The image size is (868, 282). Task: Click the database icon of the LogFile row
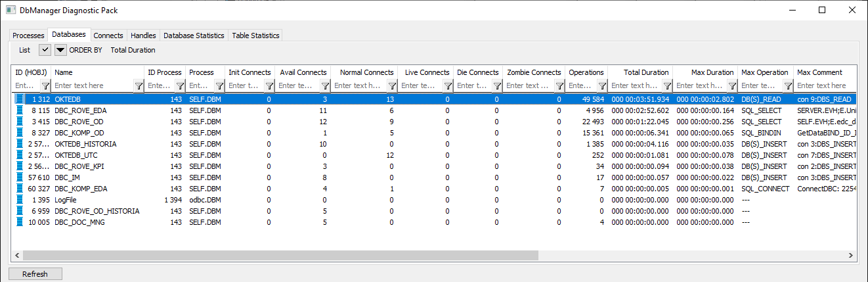(20, 200)
